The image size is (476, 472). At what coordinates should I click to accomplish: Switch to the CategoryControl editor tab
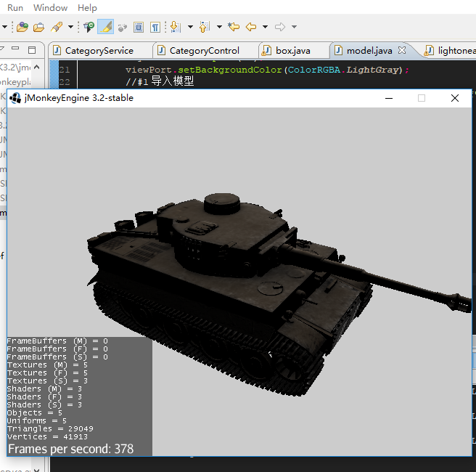tap(205, 50)
